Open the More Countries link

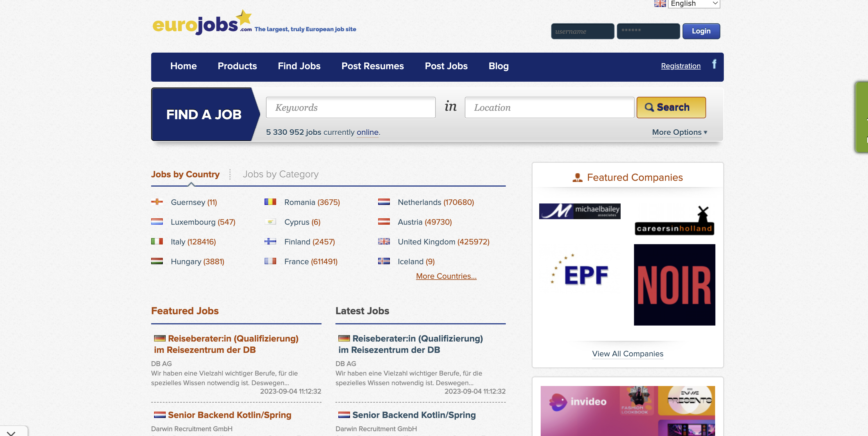click(x=446, y=276)
